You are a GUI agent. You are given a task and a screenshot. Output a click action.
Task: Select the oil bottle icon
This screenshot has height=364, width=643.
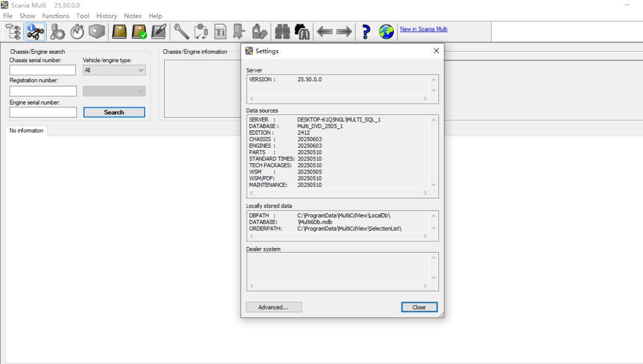click(x=259, y=32)
